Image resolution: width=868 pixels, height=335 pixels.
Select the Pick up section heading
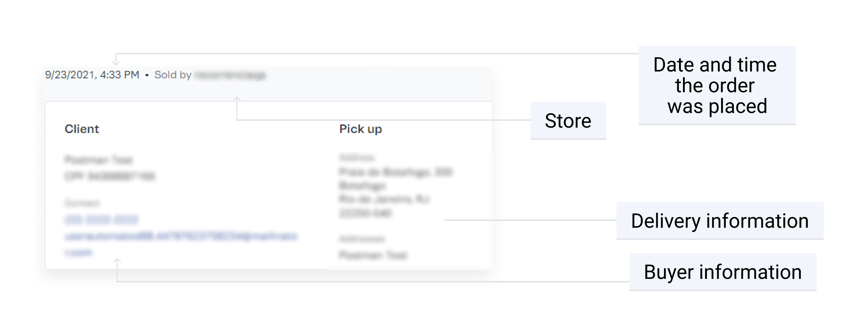(x=360, y=129)
